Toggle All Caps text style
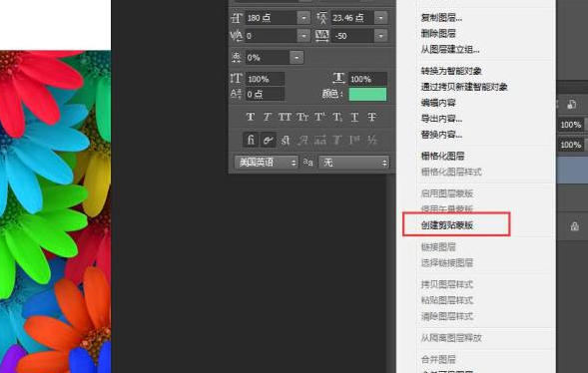The height and width of the screenshot is (373, 588). 285,118
